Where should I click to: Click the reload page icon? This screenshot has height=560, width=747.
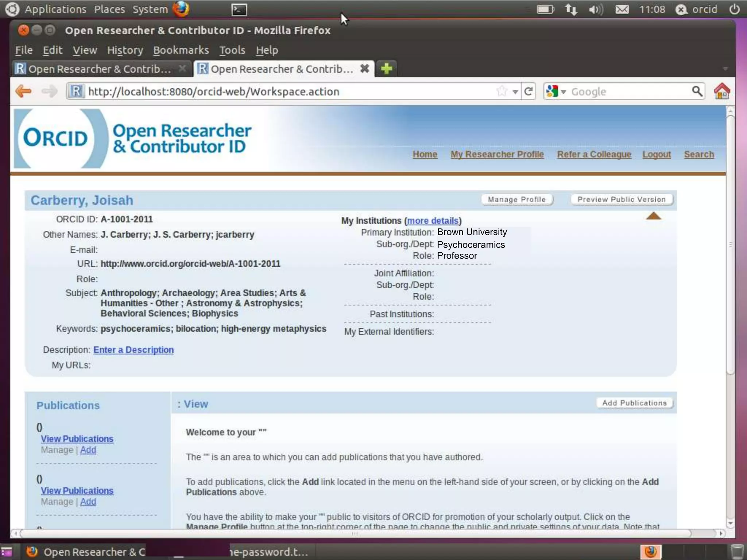coord(529,91)
